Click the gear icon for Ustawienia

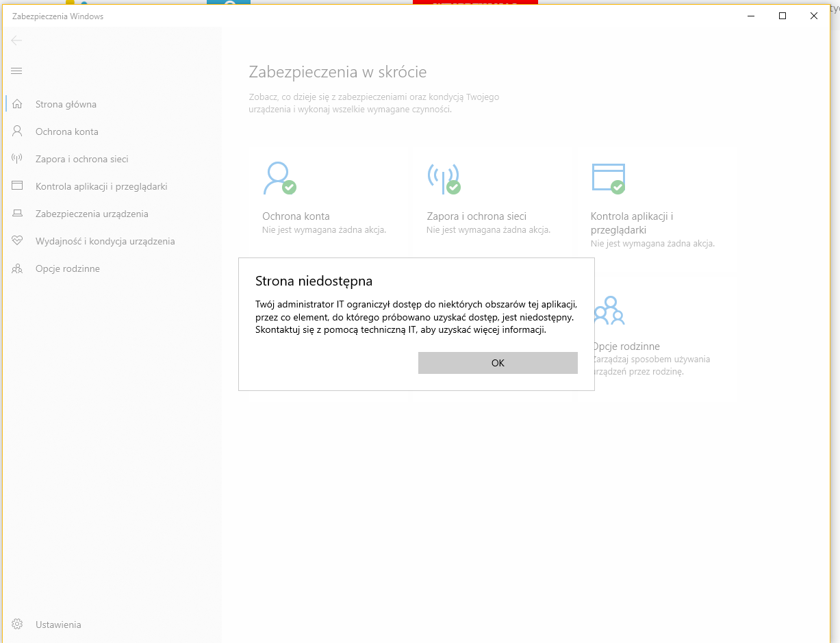(17, 625)
